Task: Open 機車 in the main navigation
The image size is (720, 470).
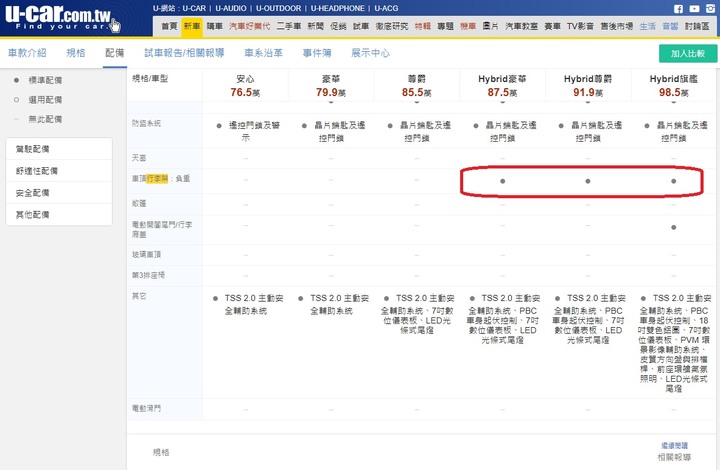Action: click(x=468, y=26)
